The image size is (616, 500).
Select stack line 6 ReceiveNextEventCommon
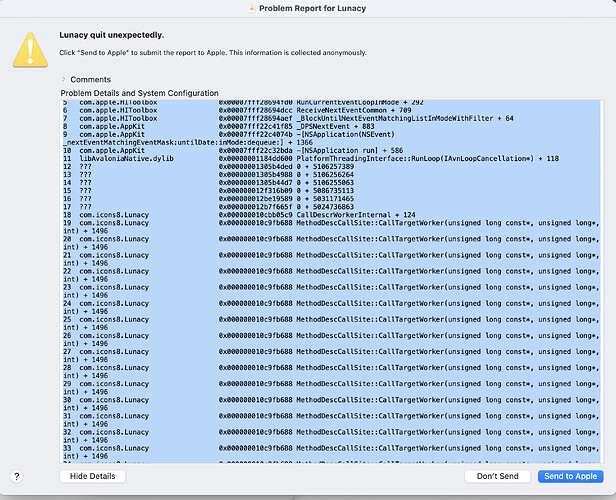point(237,110)
